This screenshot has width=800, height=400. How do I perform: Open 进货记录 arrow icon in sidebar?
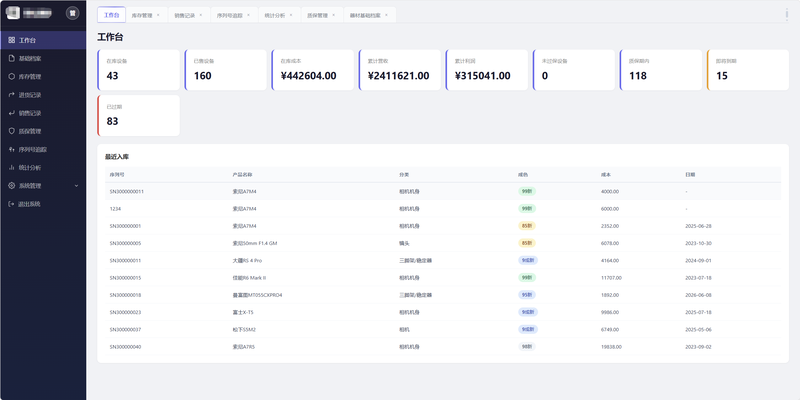point(12,95)
